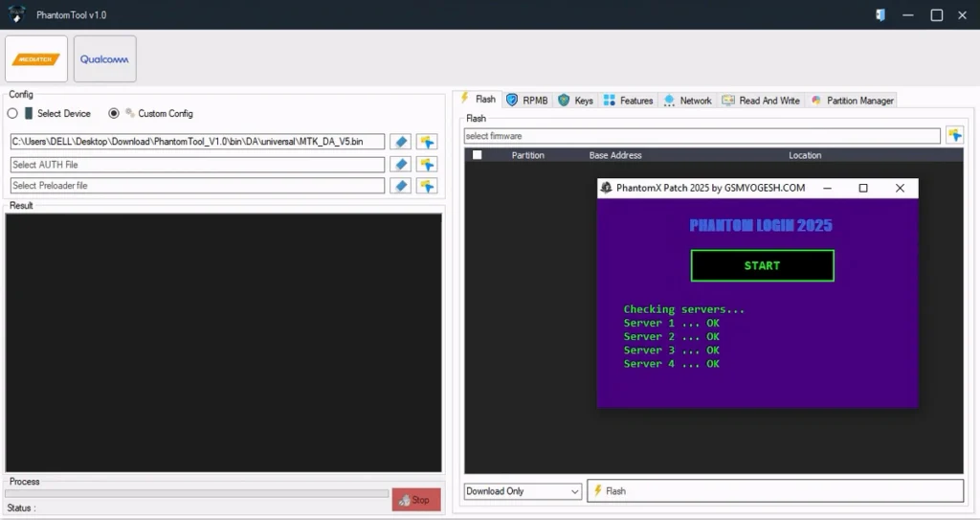The width and height of the screenshot is (980, 520).
Task: Browse for AUTH file using folder icon
Action: coord(426,165)
